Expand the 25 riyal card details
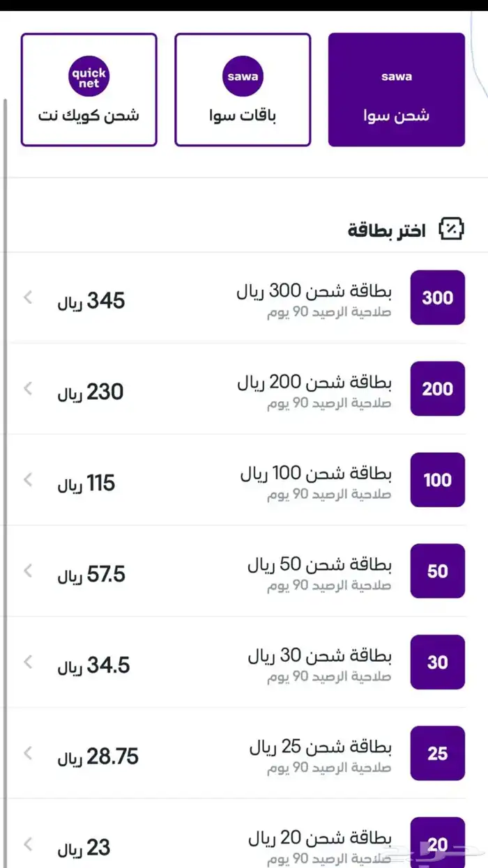 click(x=28, y=754)
